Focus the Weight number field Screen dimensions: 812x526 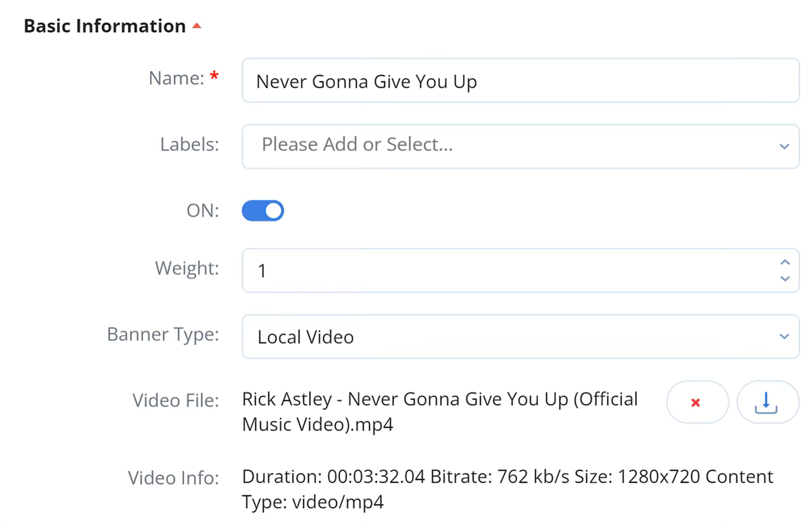coord(507,271)
